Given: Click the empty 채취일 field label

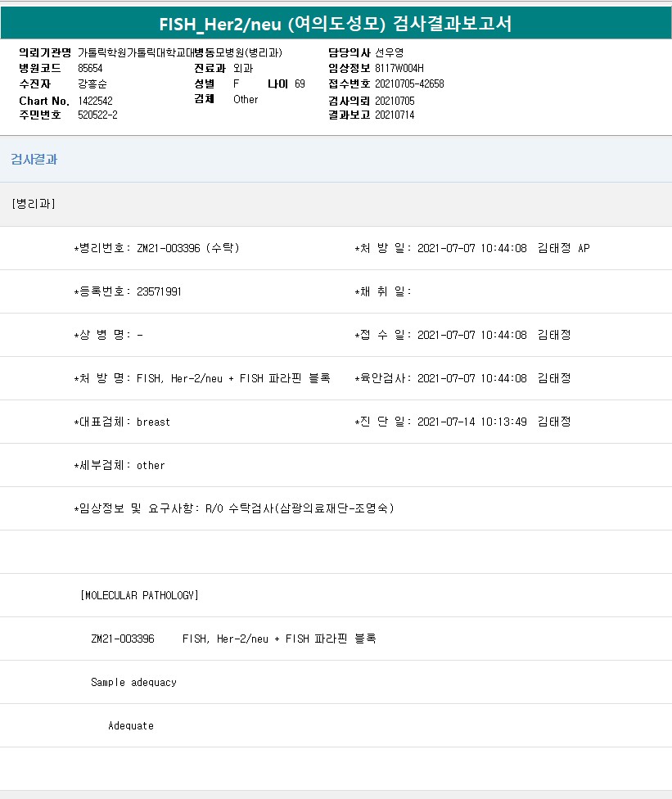Looking at the screenshot, I should pyautogui.click(x=382, y=291).
